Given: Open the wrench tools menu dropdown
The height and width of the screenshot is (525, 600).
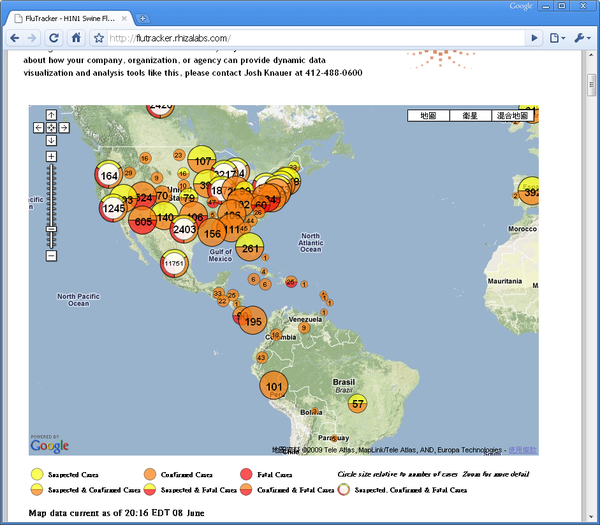Looking at the screenshot, I should click(582, 38).
